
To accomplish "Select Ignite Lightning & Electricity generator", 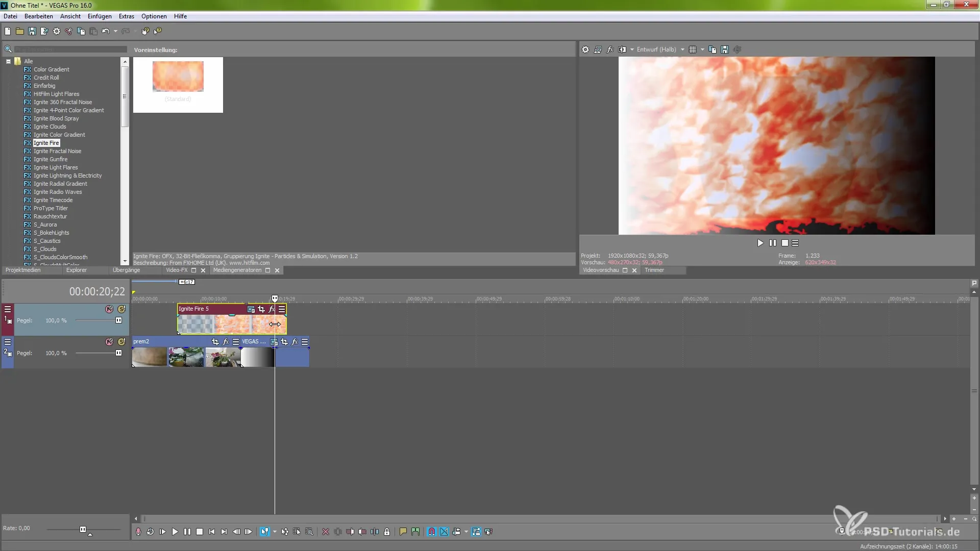I will tap(67, 176).
